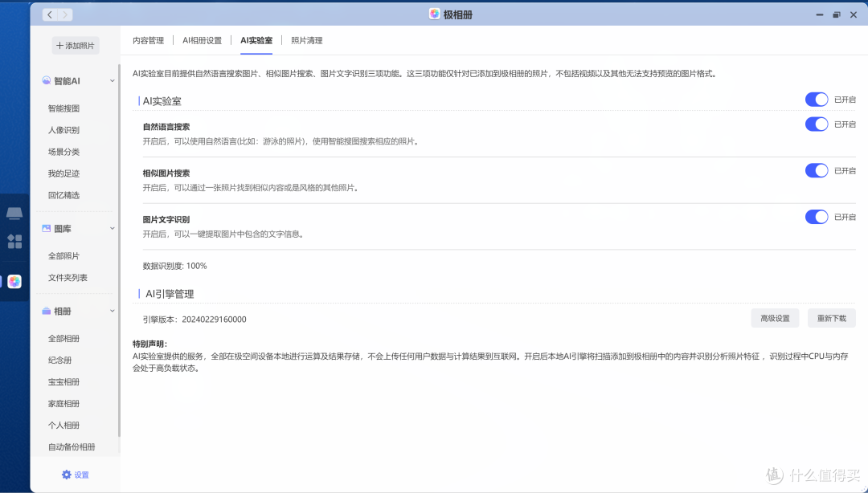
Task: Collapse the 相册 section chevron
Action: pyautogui.click(x=113, y=311)
